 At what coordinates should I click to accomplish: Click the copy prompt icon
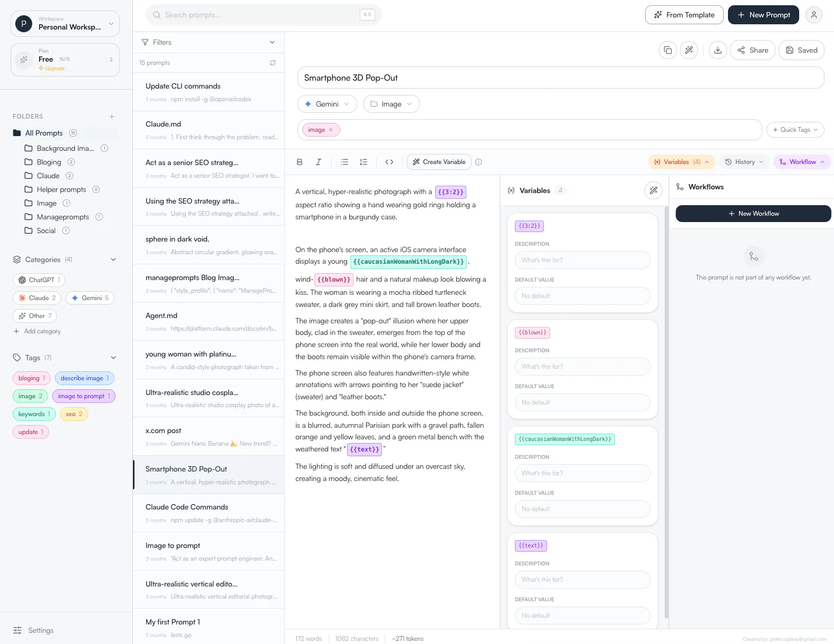pyautogui.click(x=668, y=50)
